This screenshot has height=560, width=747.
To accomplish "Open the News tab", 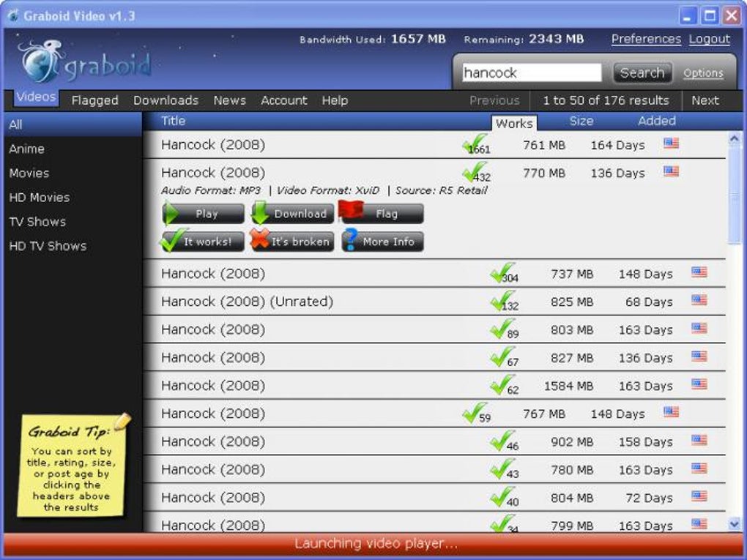I will (x=230, y=100).
